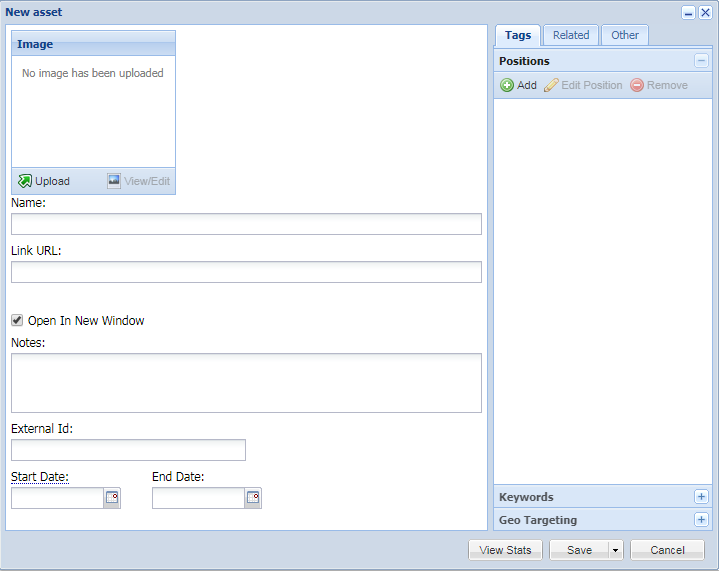Image resolution: width=719 pixels, height=571 pixels.
Task: Open the Start Date calendar picker
Action: [x=112, y=497]
